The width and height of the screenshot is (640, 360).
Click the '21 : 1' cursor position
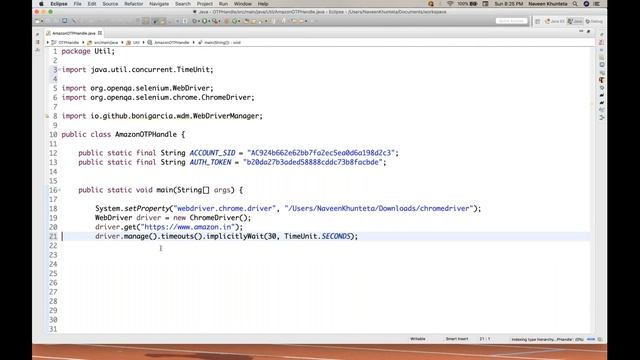(x=485, y=339)
